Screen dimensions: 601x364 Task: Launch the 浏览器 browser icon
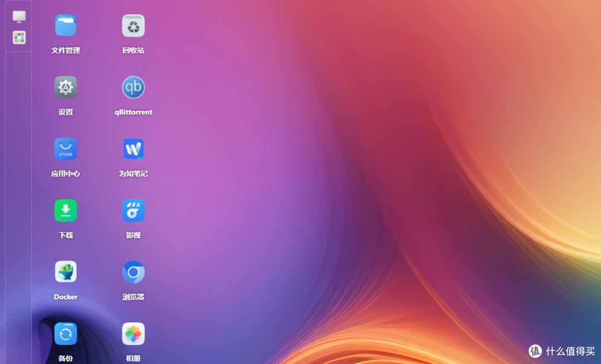point(133,272)
